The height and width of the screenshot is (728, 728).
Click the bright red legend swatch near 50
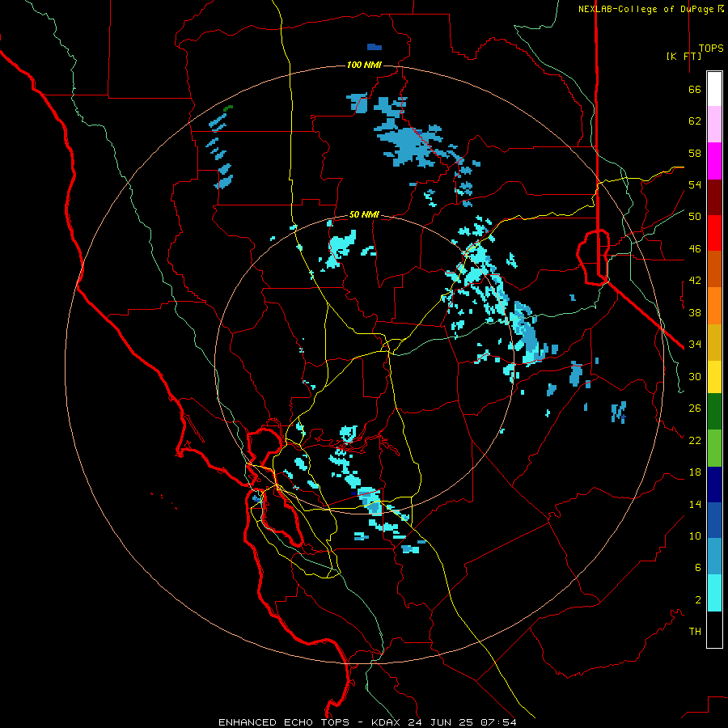click(714, 233)
